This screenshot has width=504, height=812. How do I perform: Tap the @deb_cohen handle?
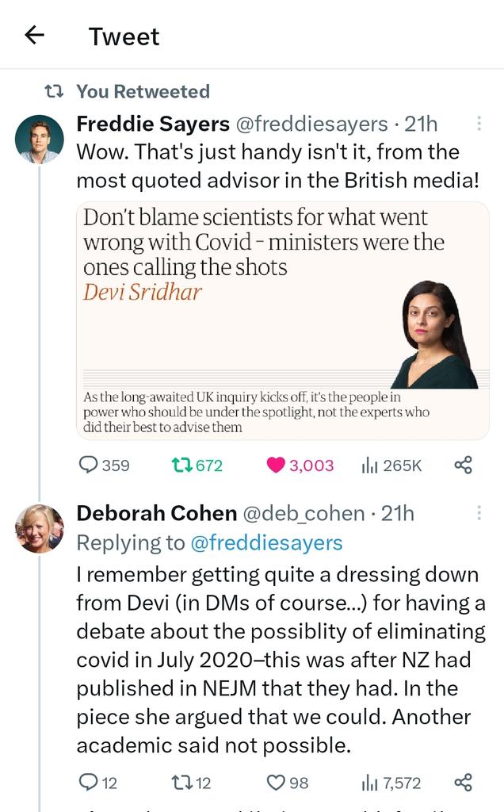coord(303,514)
